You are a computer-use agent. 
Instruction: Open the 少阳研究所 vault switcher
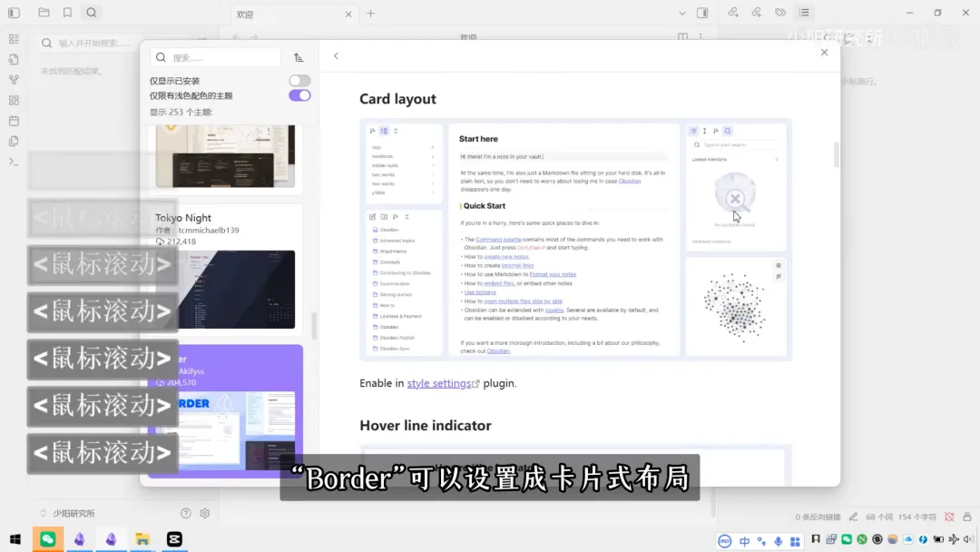69,513
